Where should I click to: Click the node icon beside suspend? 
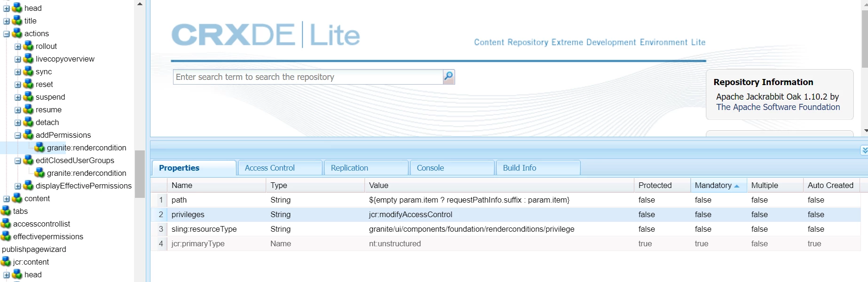tap(29, 97)
